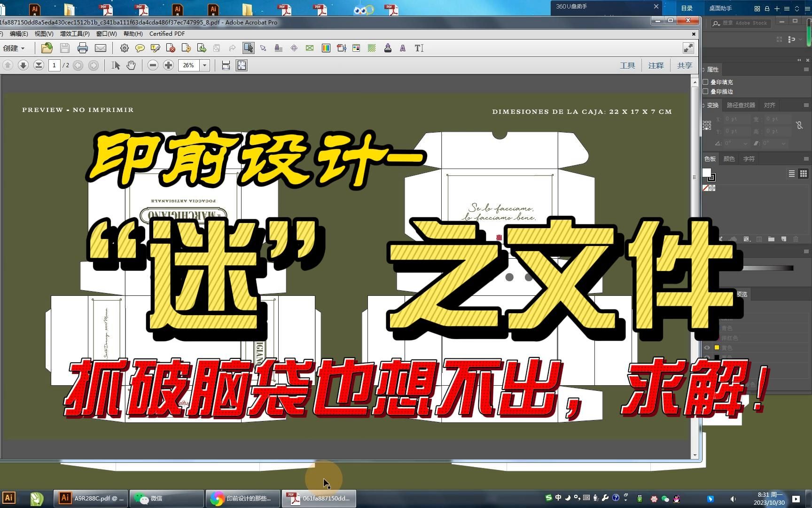Switch to 颜色 tab
812x508 pixels.
click(729, 159)
